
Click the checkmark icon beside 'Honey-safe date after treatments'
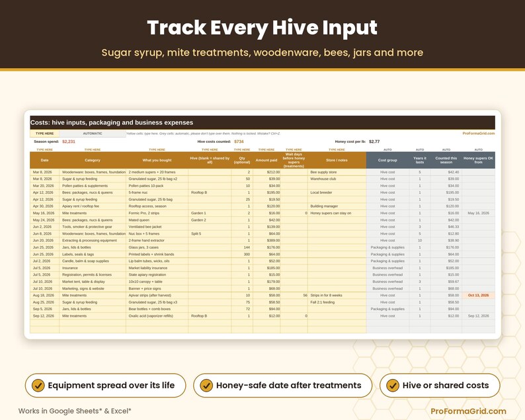click(x=206, y=385)
